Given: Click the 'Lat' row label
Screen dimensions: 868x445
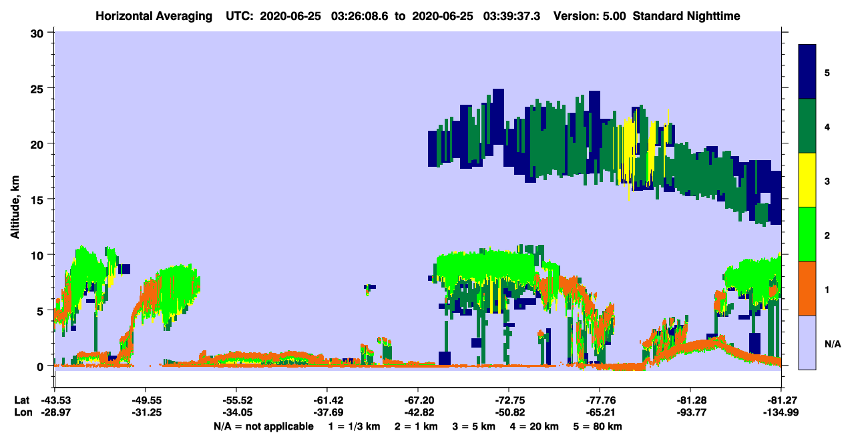Looking at the screenshot, I should (x=21, y=400).
